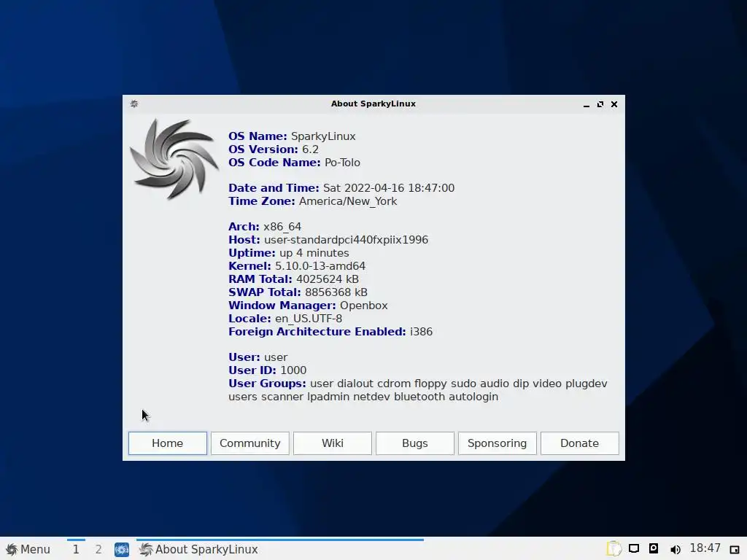Close the About SparkyLinux window
The image size is (747, 560).
coord(614,104)
